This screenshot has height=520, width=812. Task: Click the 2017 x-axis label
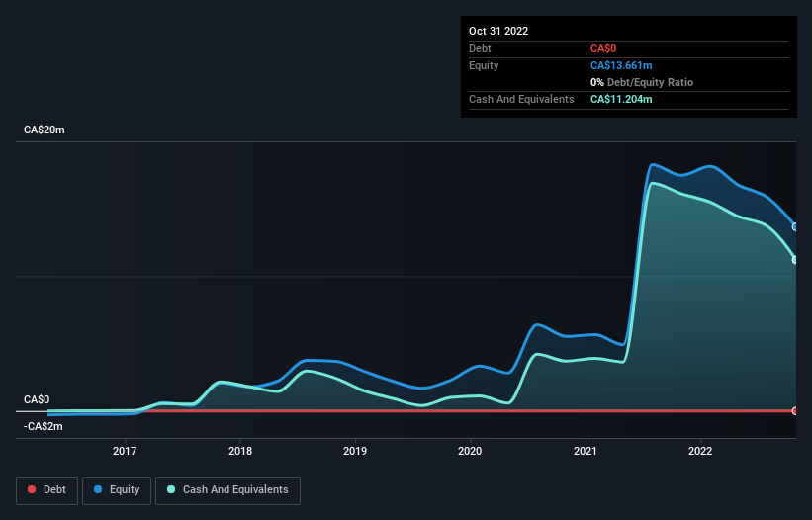point(125,451)
